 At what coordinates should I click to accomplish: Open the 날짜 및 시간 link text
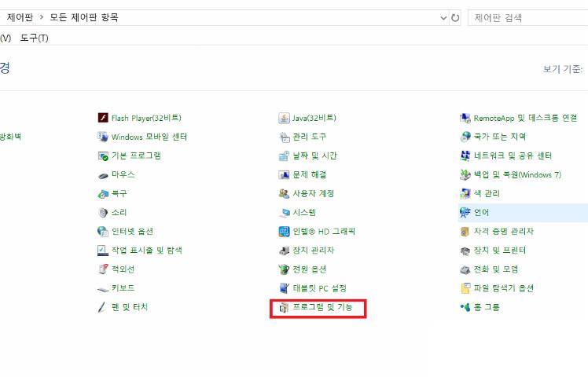click(x=314, y=156)
